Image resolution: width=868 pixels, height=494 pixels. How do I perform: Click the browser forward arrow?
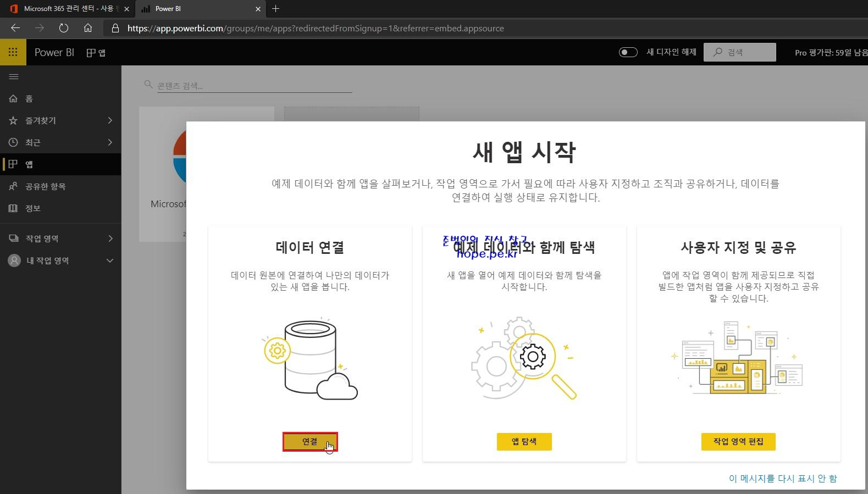click(x=40, y=28)
